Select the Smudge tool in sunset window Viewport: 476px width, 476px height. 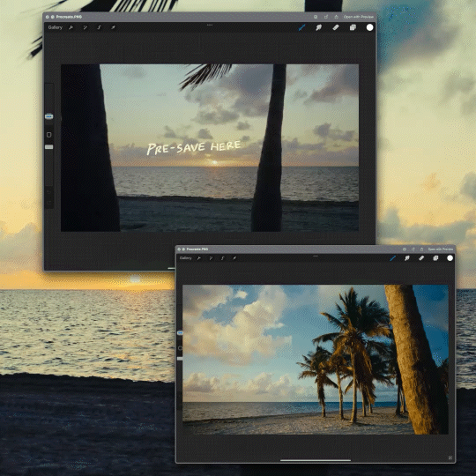pos(318,27)
